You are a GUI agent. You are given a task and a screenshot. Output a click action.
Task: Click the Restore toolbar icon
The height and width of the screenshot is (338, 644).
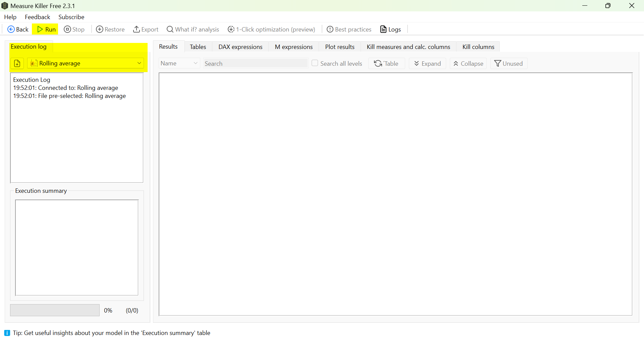100,30
